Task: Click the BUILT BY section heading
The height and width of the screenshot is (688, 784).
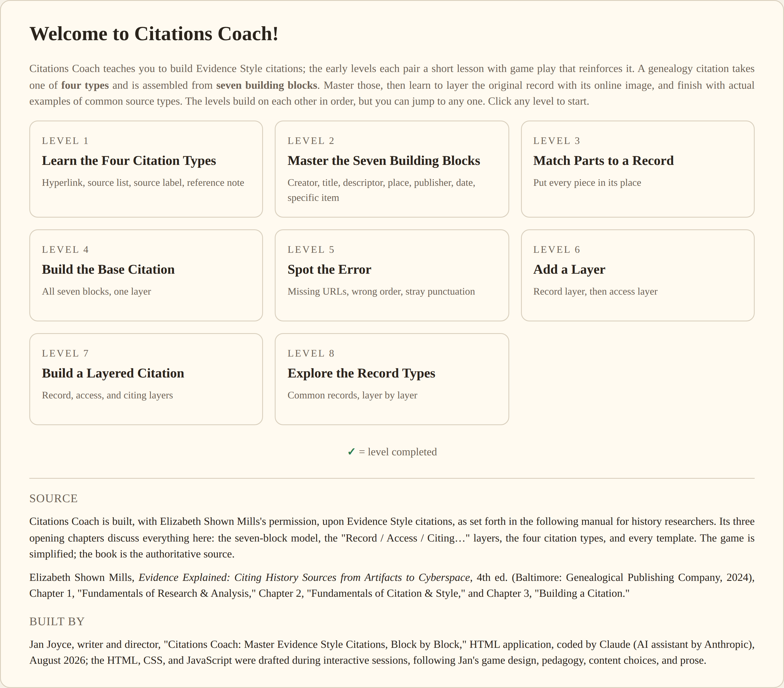Action: [57, 621]
